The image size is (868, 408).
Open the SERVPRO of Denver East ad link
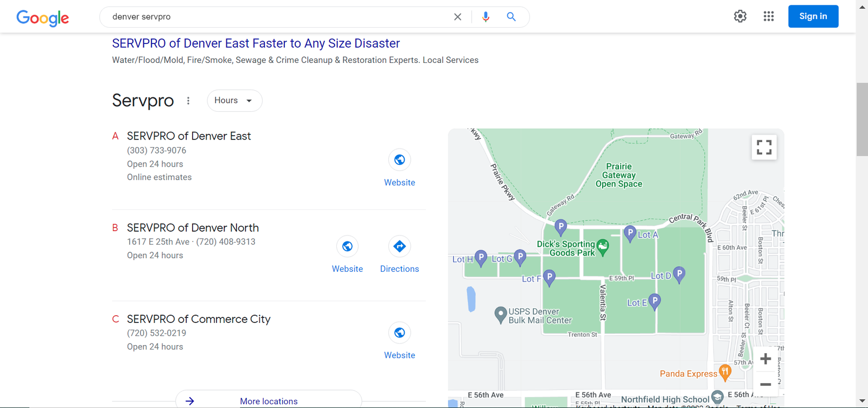(x=256, y=43)
